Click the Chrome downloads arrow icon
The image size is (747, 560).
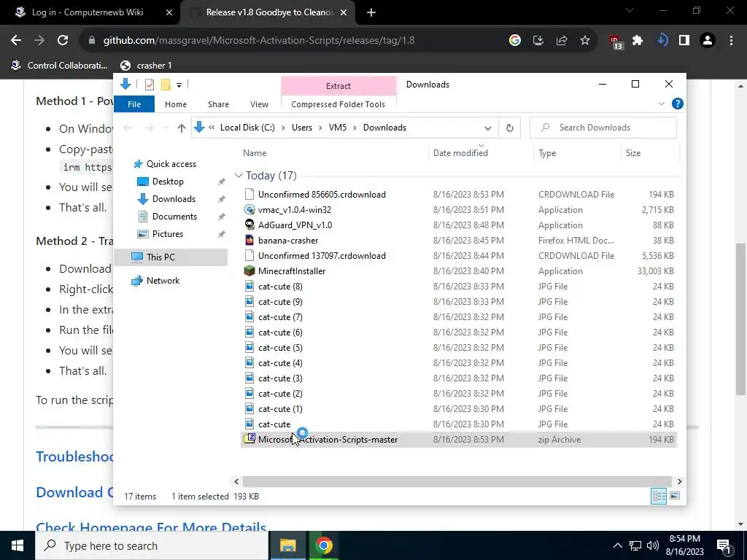662,41
